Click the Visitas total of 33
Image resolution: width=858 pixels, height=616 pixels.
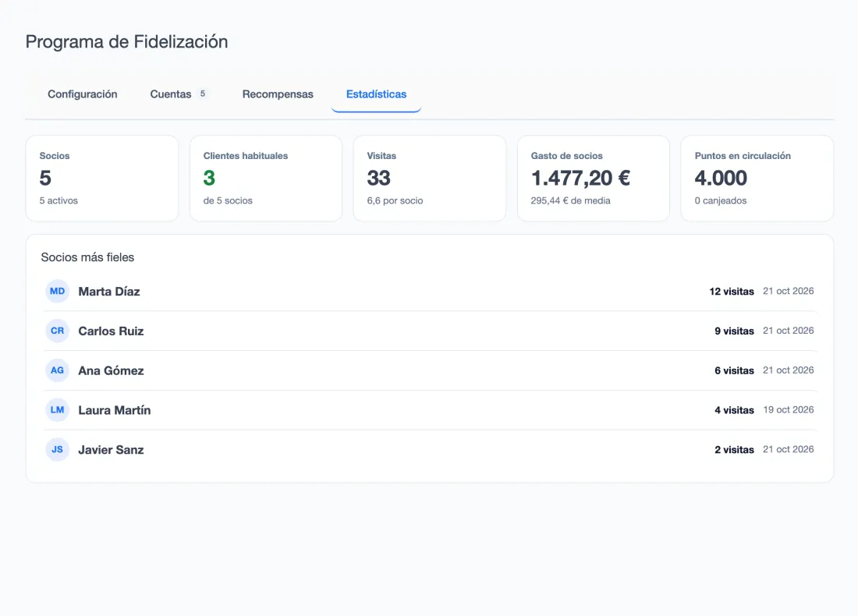point(378,178)
